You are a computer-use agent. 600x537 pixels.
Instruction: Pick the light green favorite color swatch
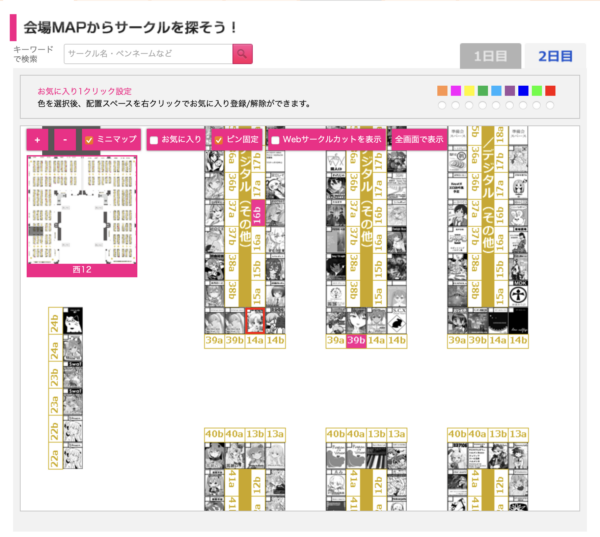[537, 91]
